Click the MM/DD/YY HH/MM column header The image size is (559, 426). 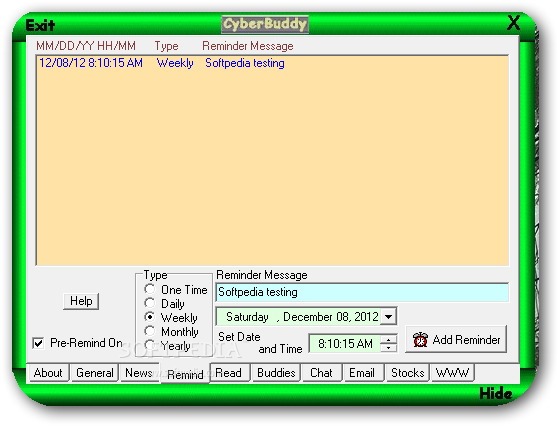pos(86,46)
